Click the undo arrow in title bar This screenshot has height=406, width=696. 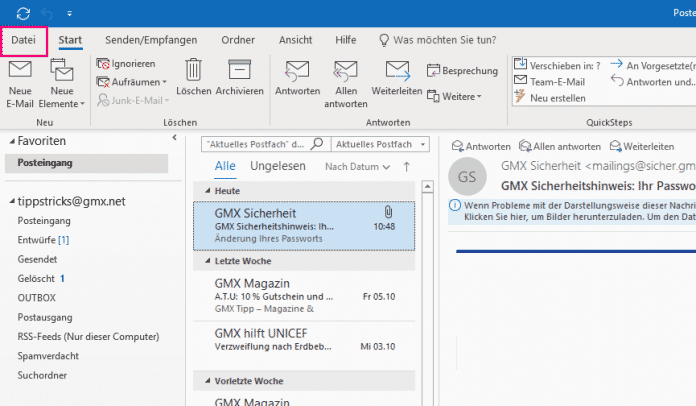point(46,13)
